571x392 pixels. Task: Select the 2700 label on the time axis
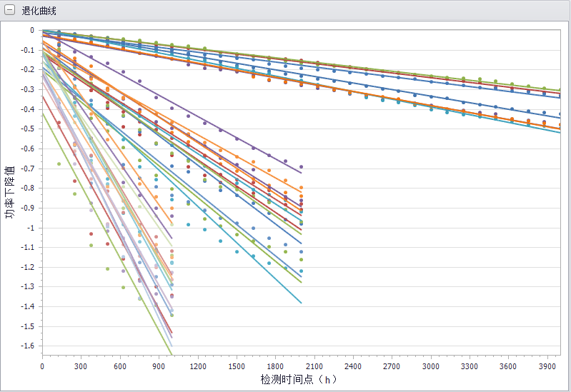click(392, 366)
